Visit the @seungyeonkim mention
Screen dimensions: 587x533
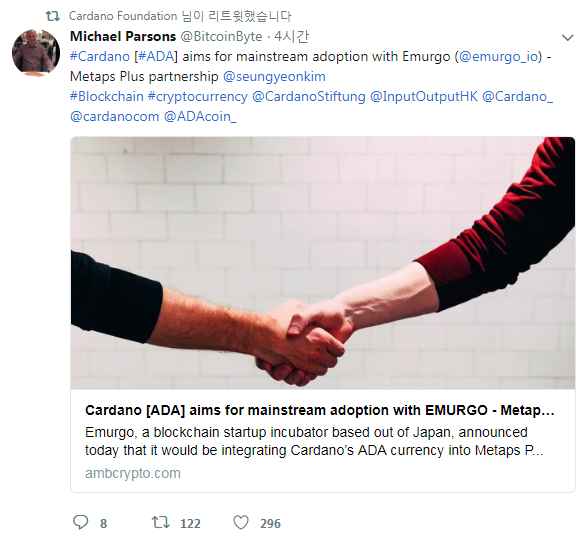(x=274, y=77)
